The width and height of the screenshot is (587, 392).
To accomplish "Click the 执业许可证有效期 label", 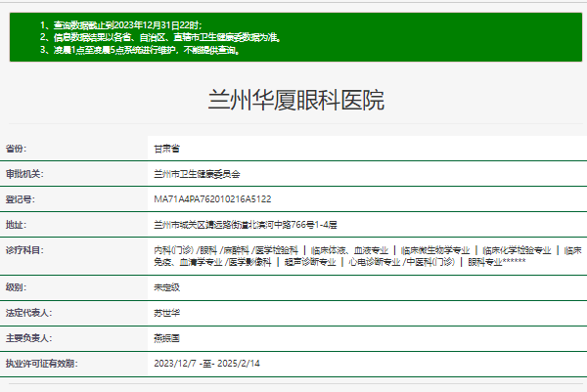I will point(41,364).
